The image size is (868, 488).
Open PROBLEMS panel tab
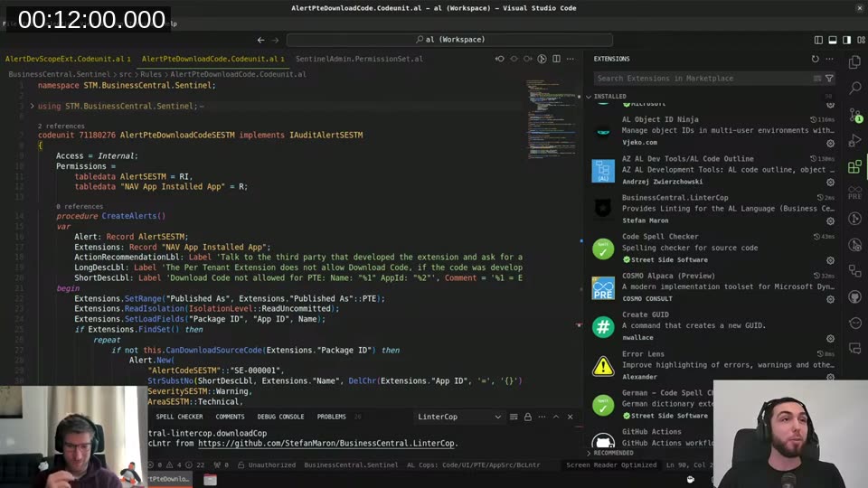(x=332, y=417)
